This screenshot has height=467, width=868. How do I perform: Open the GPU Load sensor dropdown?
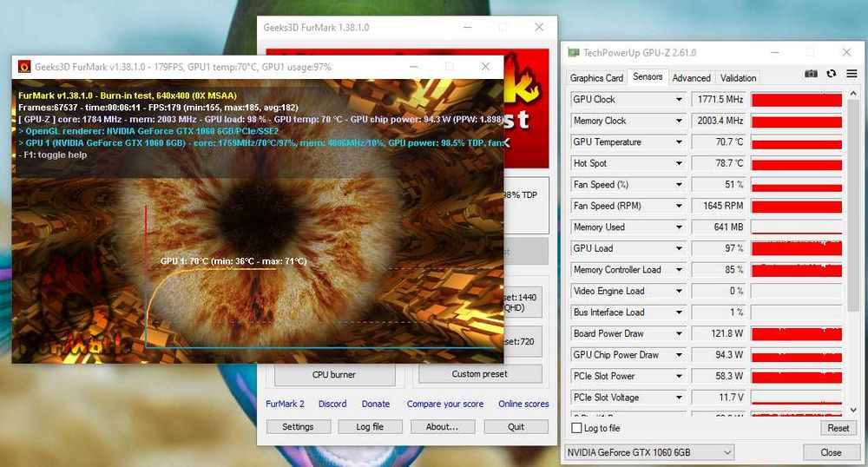click(679, 248)
